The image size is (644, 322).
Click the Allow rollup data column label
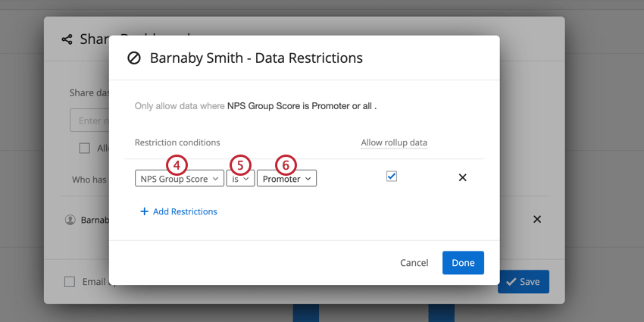pos(394,142)
